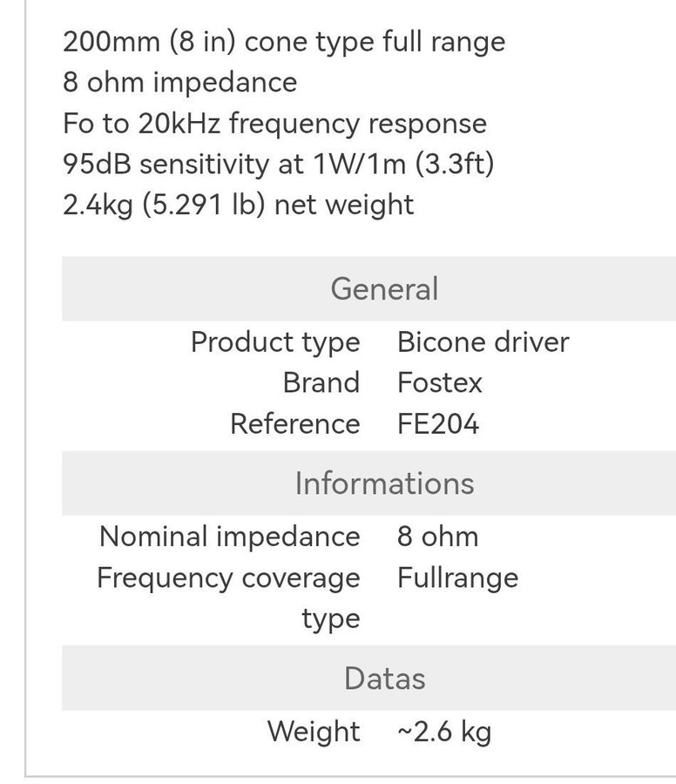Click the "Frequency coverage type" row label
The height and width of the screenshot is (784, 676).
tap(228, 578)
